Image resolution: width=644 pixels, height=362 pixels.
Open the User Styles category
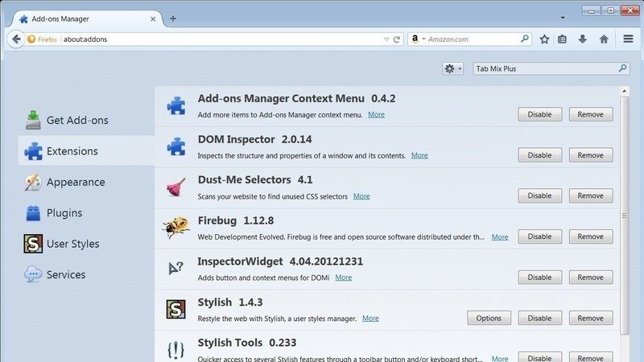(x=86, y=244)
